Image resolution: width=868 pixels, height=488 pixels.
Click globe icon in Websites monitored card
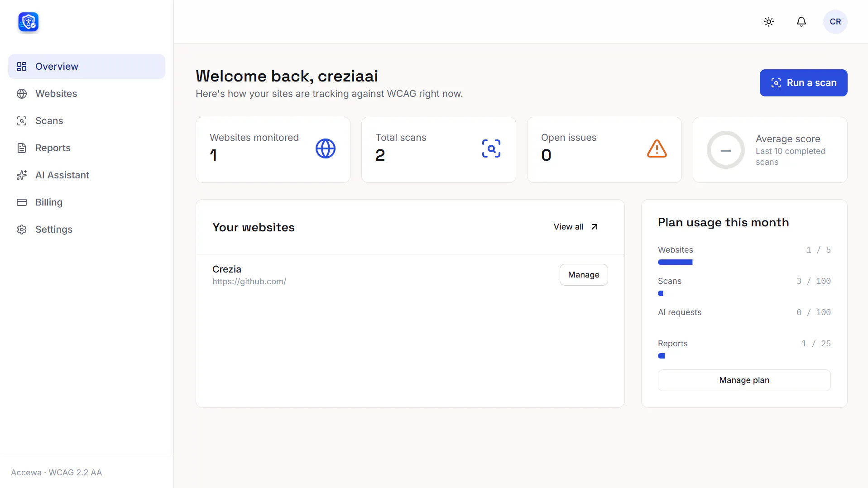pyautogui.click(x=326, y=148)
